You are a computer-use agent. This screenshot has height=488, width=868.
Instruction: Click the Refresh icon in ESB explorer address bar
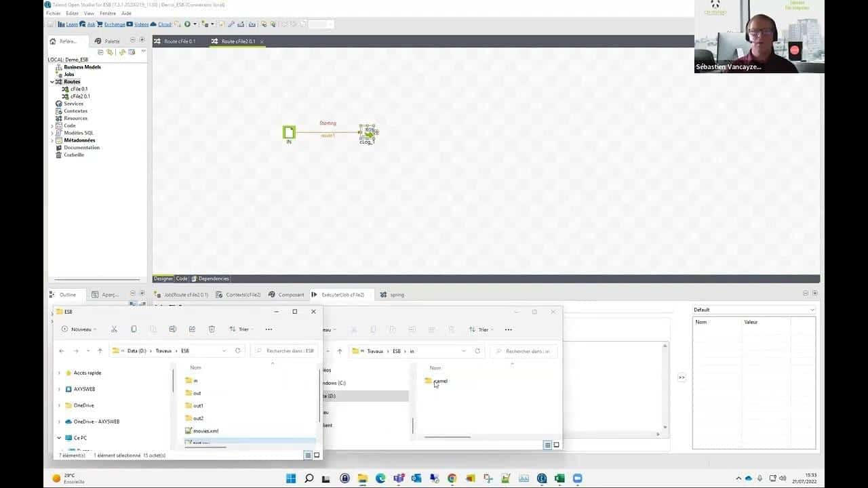tap(237, 351)
